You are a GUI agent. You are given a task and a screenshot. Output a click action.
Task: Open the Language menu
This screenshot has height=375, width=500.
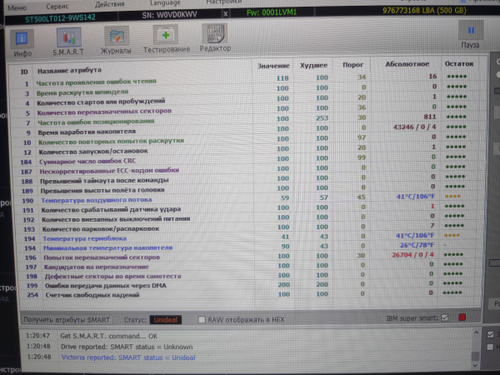(x=165, y=3)
